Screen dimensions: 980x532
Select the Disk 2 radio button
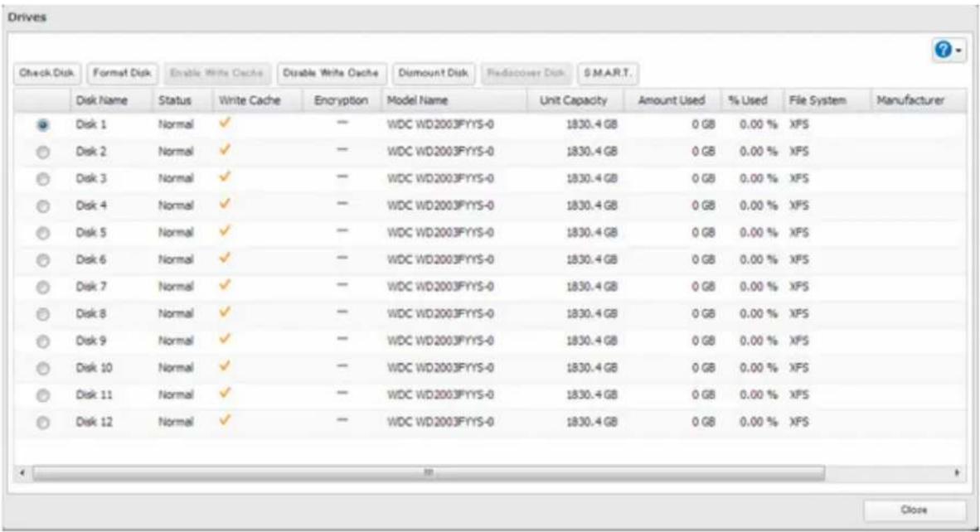click(42, 152)
